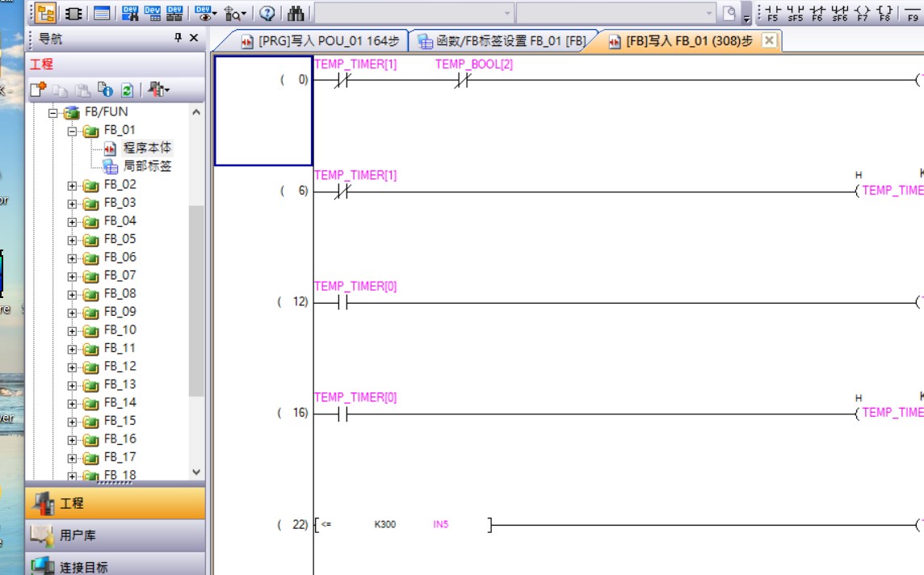Insert open contact with F5 icon
The width and height of the screenshot is (924, 575).
[773, 13]
